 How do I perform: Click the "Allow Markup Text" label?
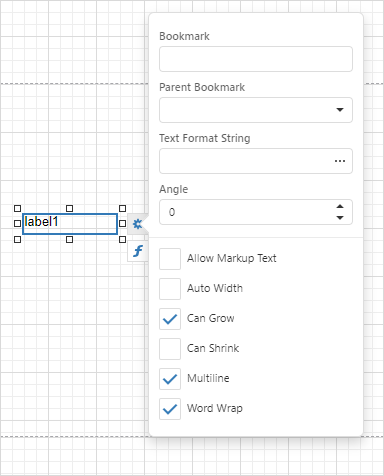click(232, 258)
